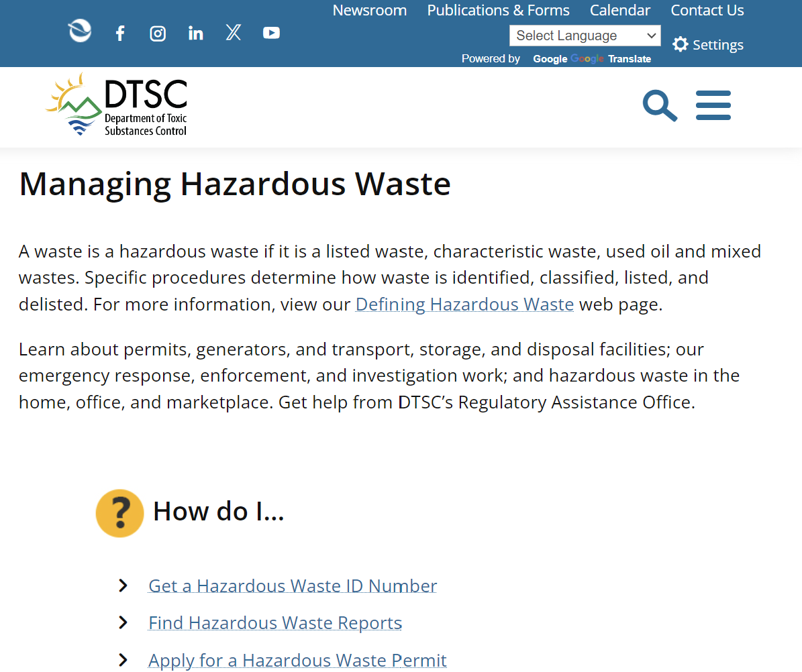Open DTSC Facebook page icon
802x672 pixels.
[120, 33]
